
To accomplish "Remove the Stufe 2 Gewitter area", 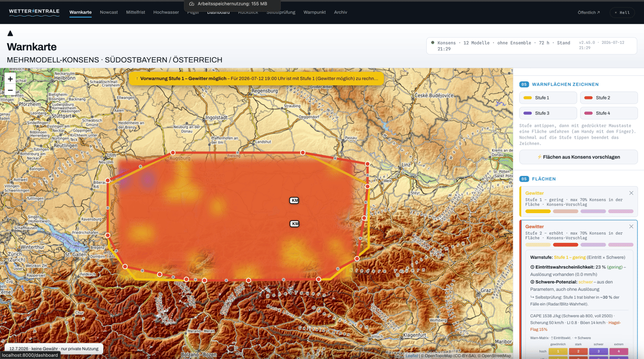I will pyautogui.click(x=631, y=227).
